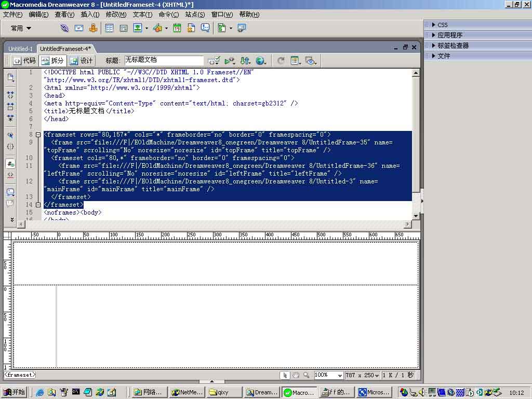The width and height of the screenshot is (532, 399).
Task: Open the 站点(S) menu
Action: pos(195,15)
